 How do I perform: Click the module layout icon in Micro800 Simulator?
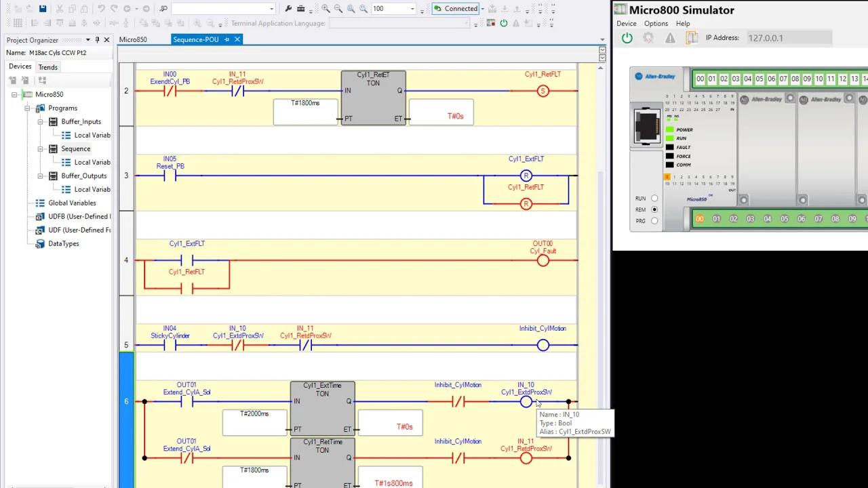692,38
